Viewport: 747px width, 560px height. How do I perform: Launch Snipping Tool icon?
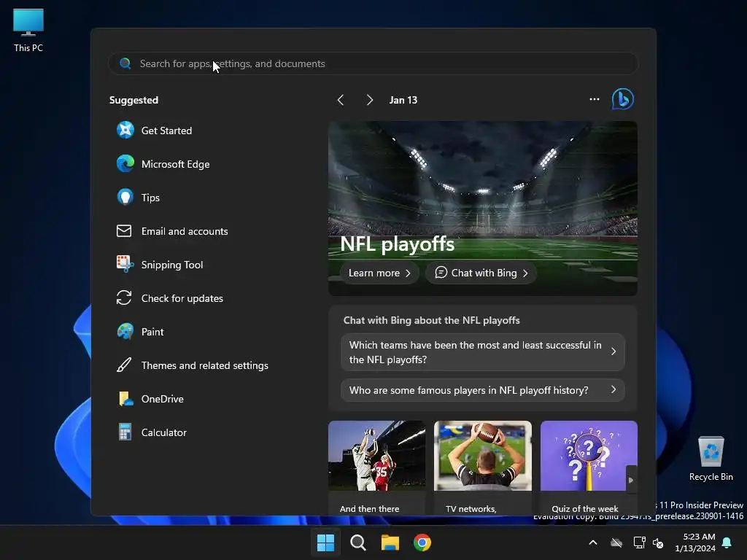(x=125, y=264)
